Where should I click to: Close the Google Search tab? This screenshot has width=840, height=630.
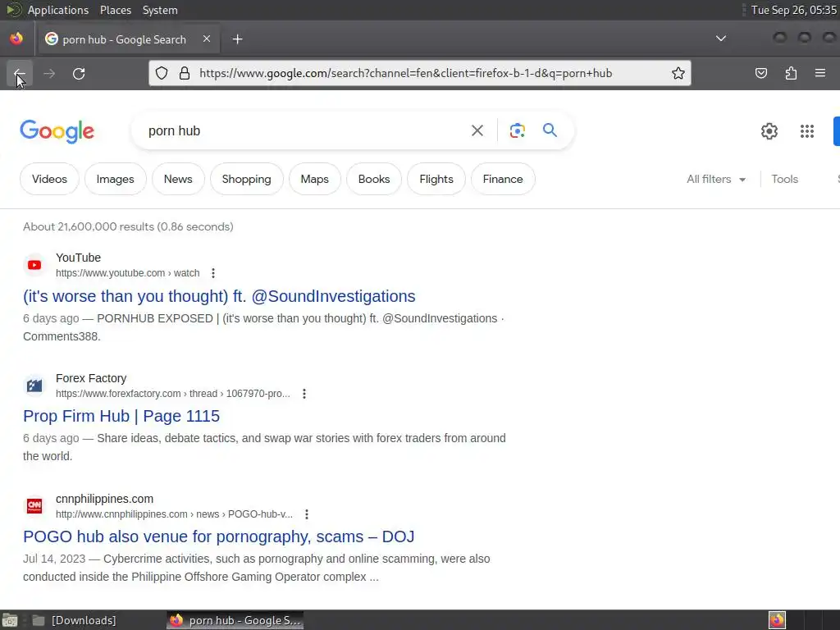(x=207, y=39)
